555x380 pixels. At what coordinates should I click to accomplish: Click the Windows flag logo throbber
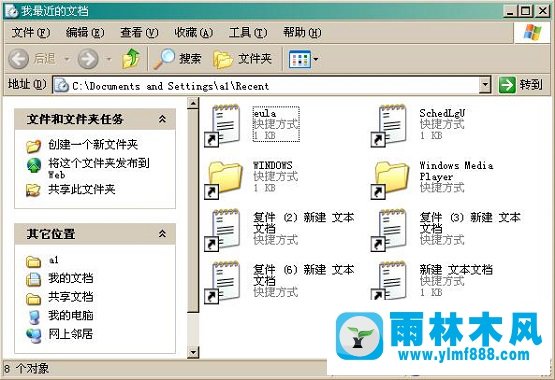532,33
